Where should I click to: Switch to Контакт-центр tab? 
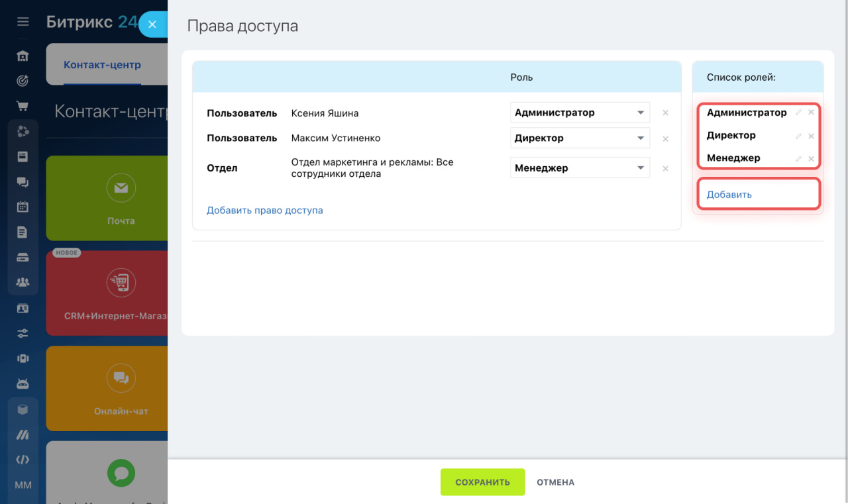coord(102,65)
